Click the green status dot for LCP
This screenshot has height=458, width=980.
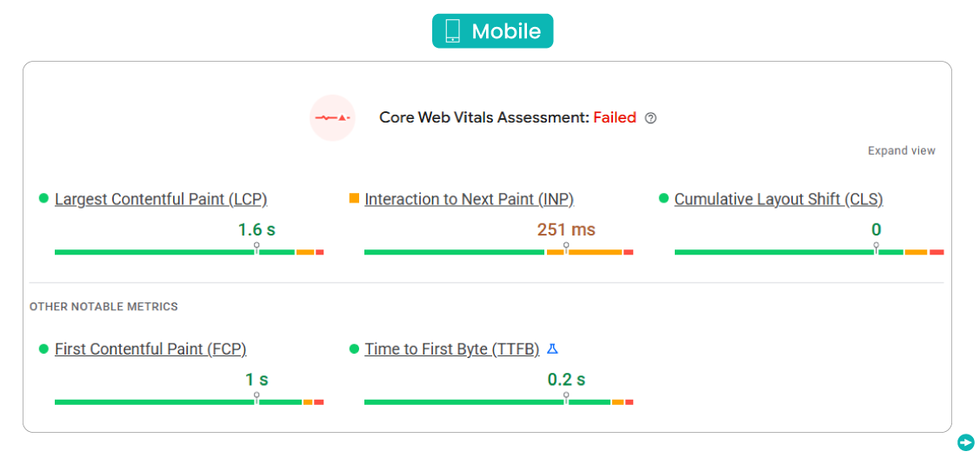click(x=43, y=199)
